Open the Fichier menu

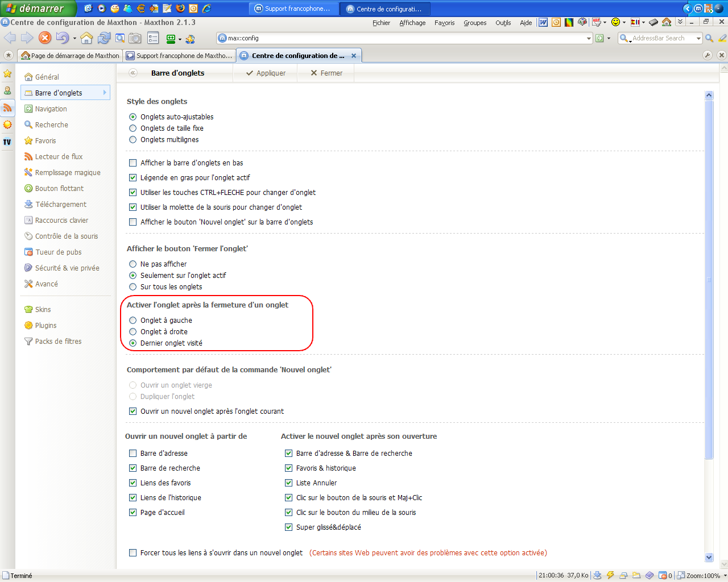click(382, 23)
